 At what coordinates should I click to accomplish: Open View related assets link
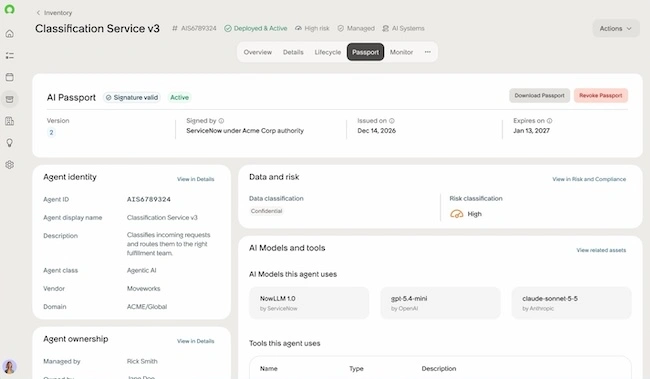click(601, 250)
